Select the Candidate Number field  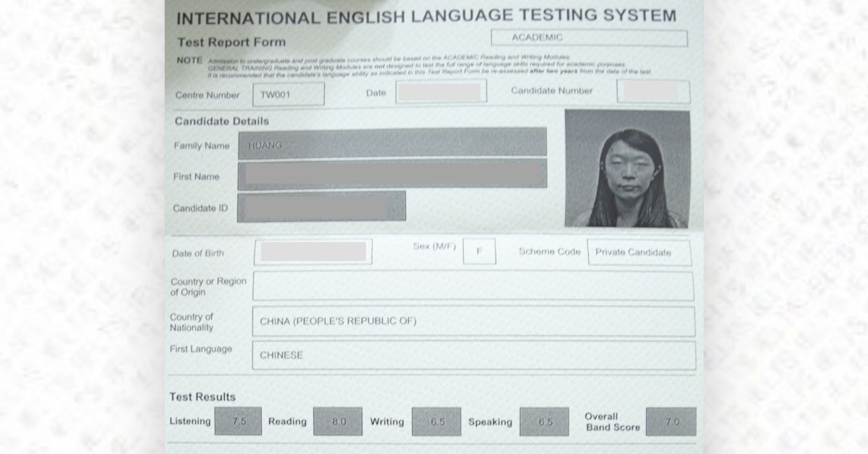coord(653,92)
